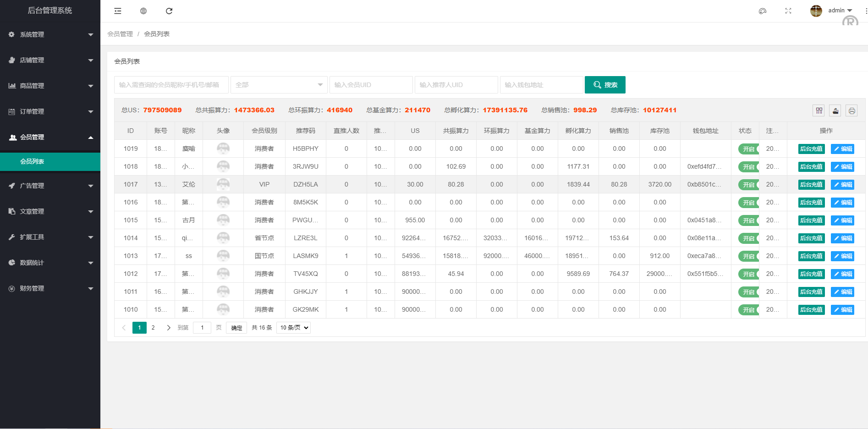Viewport: 868px width, 429px height.
Task: Toggle status for member 1013
Action: click(748, 256)
